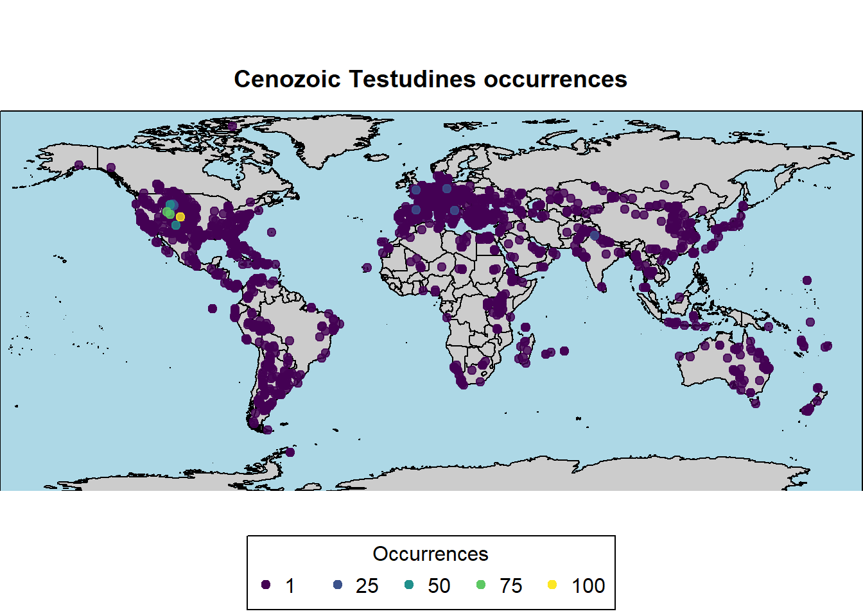This screenshot has height=616, width=863.
Task: Click the "100" legend label text
Action: tap(588, 585)
